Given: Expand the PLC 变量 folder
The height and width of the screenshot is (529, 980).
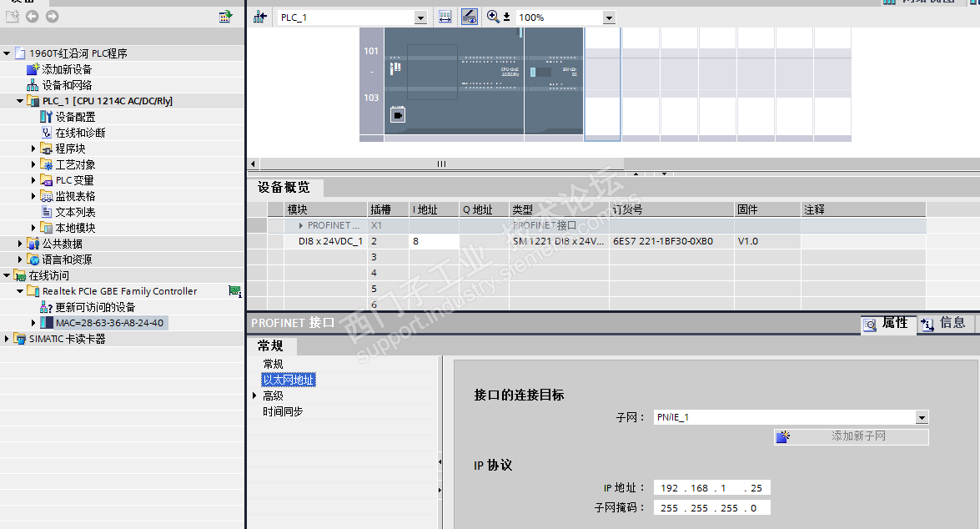Looking at the screenshot, I should 33,180.
